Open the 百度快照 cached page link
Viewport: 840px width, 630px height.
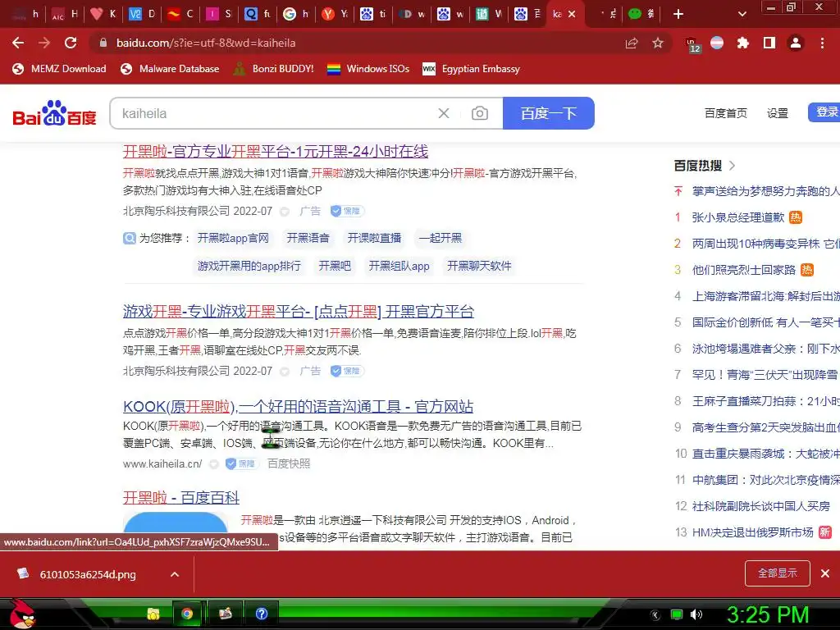point(289,463)
